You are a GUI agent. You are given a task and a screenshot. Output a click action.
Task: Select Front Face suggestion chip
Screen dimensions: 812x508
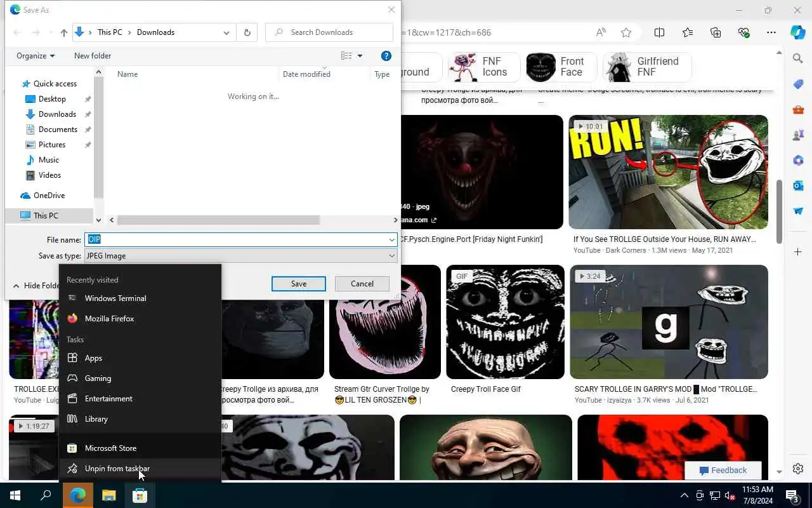[561, 67]
